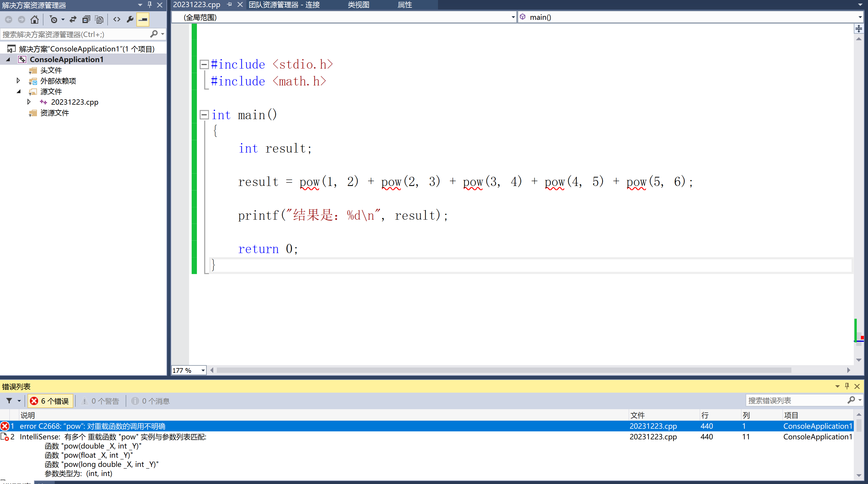Open the Solution Explorer window position dropdown
Screen dimensions: 868x484
pos(140,5)
